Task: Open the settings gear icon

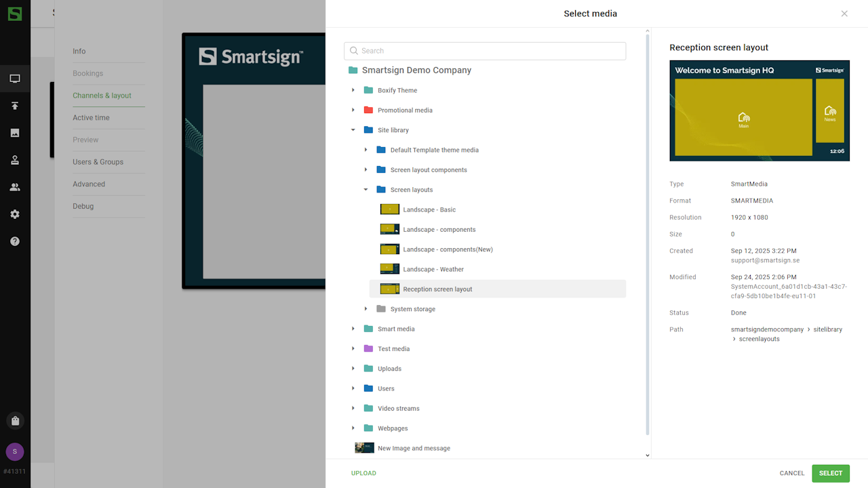Action: tap(15, 214)
